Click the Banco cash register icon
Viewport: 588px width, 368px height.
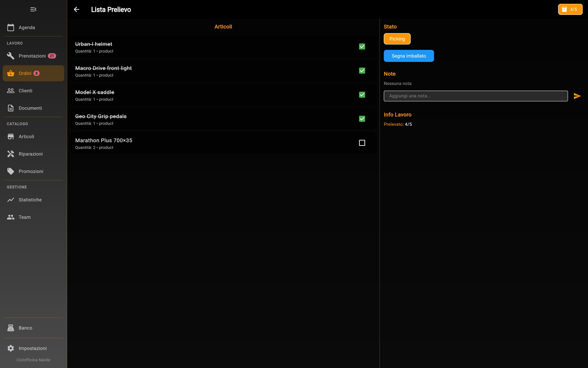pos(11,328)
